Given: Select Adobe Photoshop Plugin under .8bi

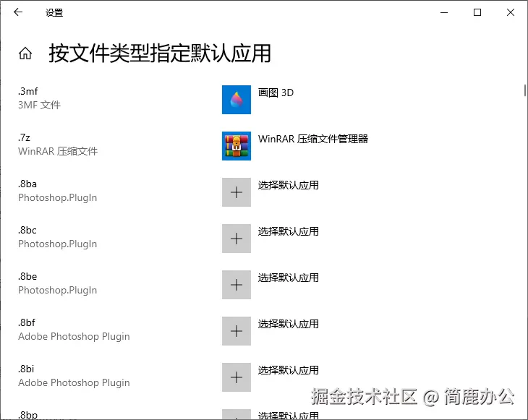Looking at the screenshot, I should pos(74,382).
